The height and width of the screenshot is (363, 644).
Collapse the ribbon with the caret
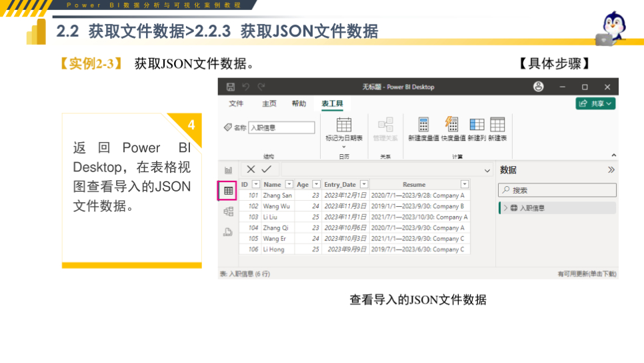pyautogui.click(x=613, y=155)
